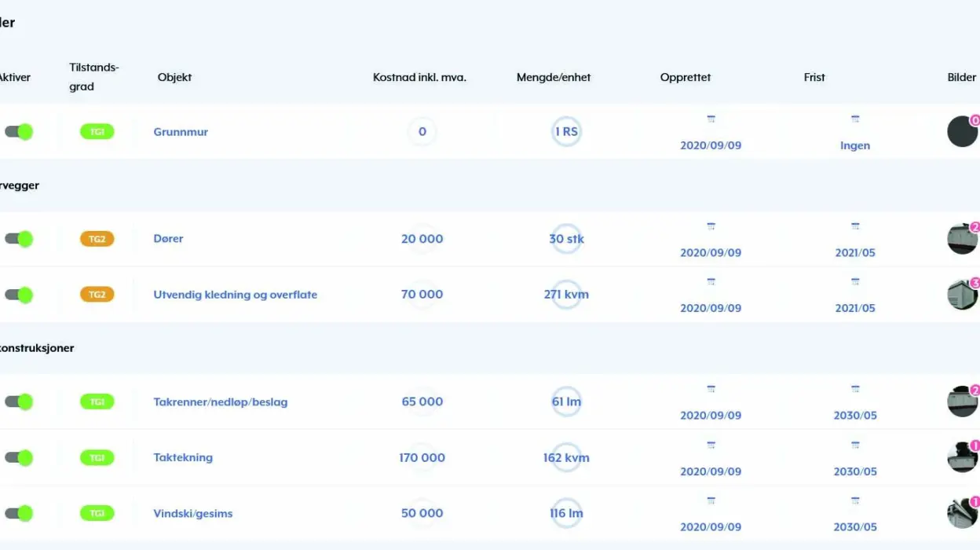Open the Takrenner/nedløp/beslag object
Screen dimensions: 980x550
[x=220, y=402]
